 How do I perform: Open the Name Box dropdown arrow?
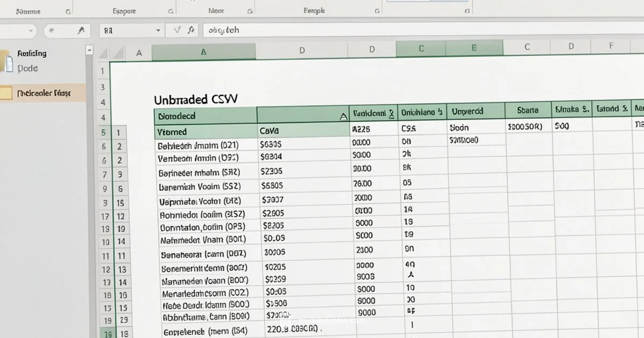tap(157, 30)
